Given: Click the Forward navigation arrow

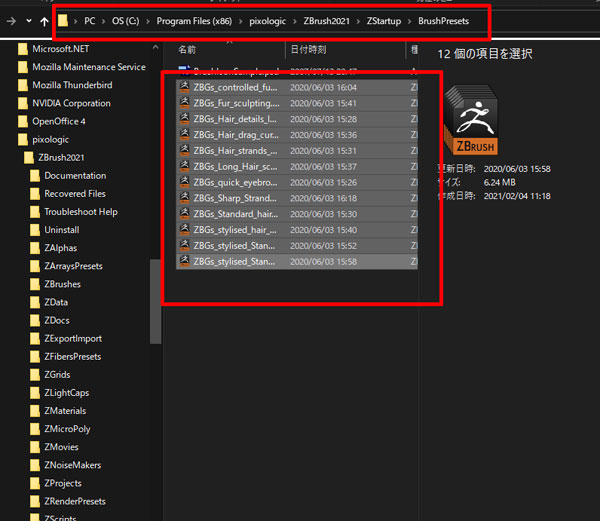Looking at the screenshot, I should (11, 21).
